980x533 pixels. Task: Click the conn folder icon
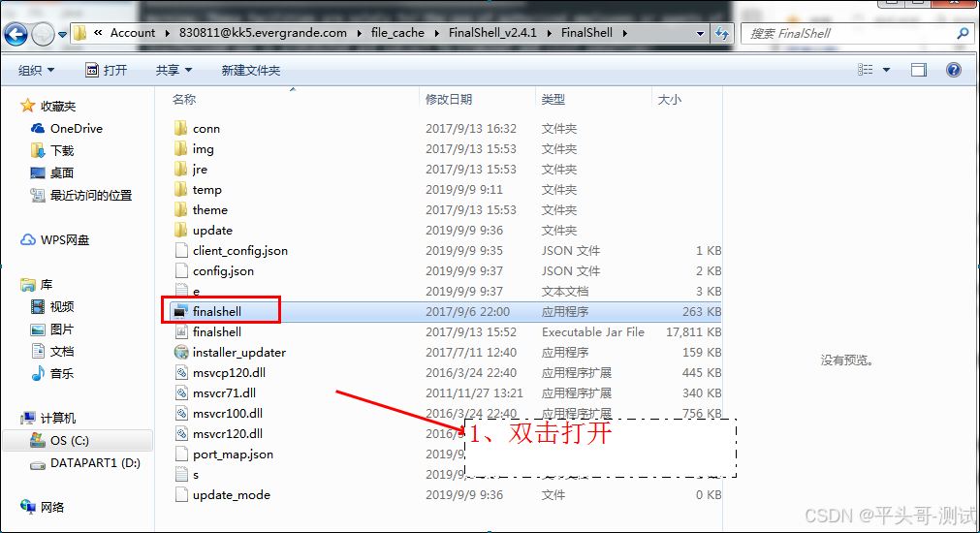pos(180,128)
